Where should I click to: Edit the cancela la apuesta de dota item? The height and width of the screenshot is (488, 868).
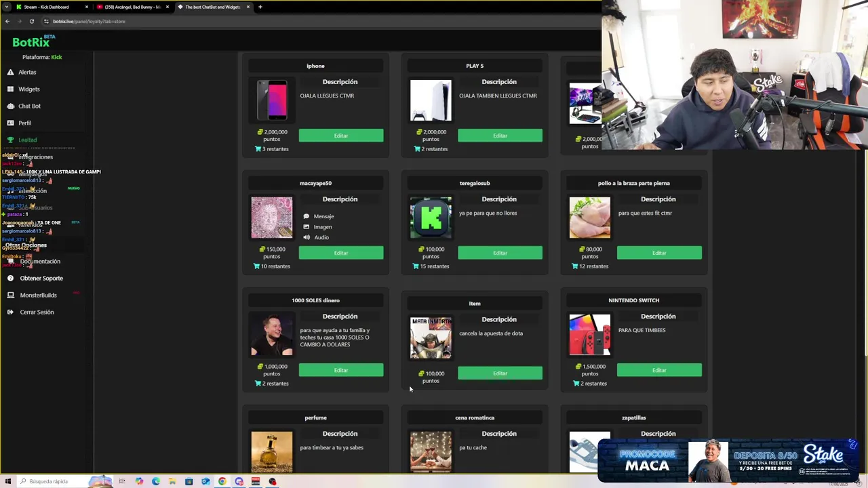pos(500,373)
